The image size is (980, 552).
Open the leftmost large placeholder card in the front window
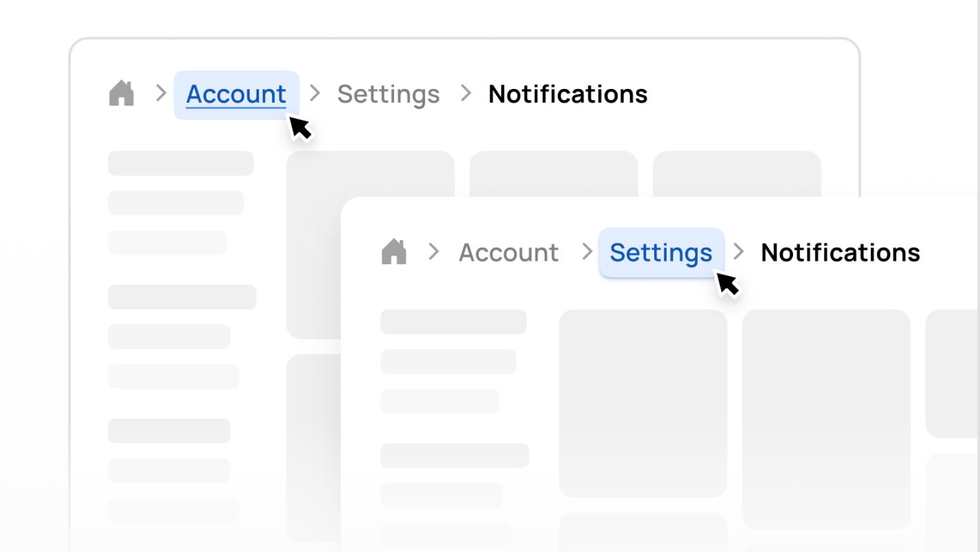[x=643, y=403]
